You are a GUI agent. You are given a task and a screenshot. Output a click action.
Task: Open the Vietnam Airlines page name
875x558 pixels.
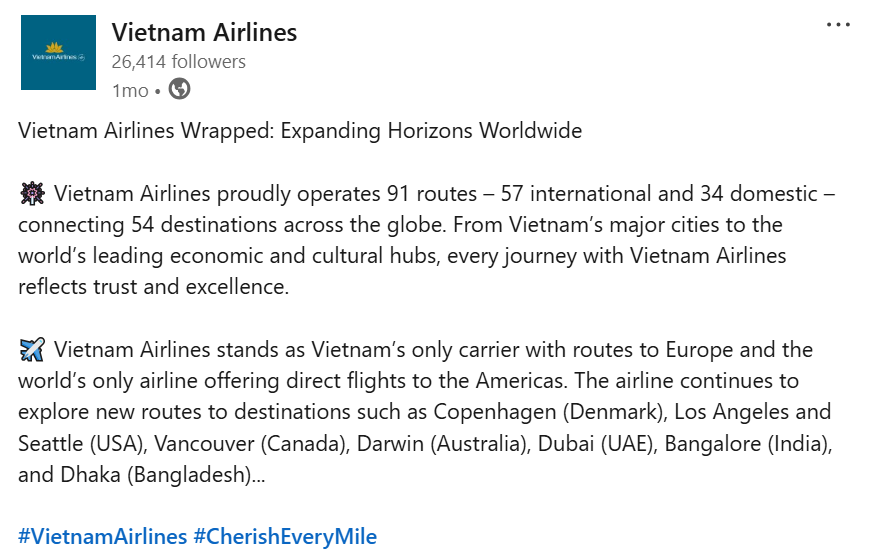pos(204,32)
